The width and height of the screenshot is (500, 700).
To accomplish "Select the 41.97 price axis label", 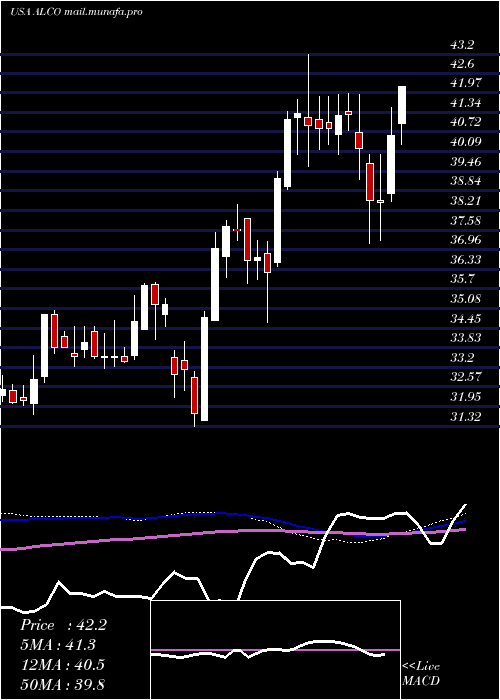I will (466, 83).
